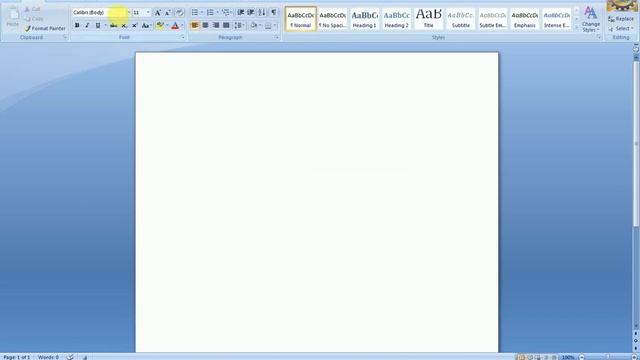Toggle superscript formatting
The width and height of the screenshot is (640, 360).
(x=134, y=25)
